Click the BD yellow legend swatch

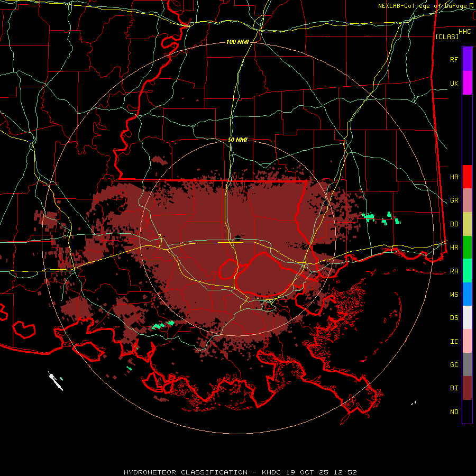467,224
